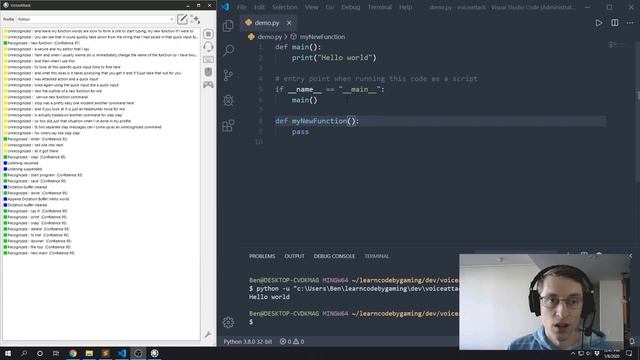640x360 pixels.
Task: Click the errors count icon in the VS Code status bar
Action: coord(283,342)
